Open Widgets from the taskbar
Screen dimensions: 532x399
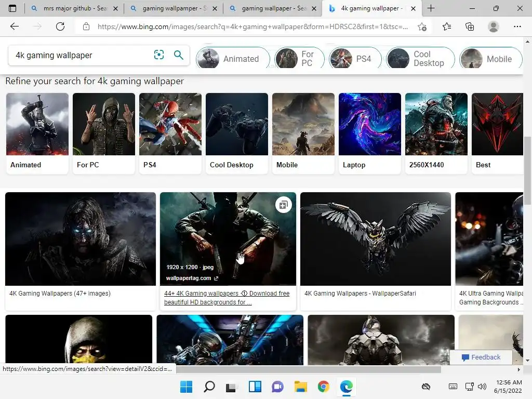pyautogui.click(x=255, y=387)
